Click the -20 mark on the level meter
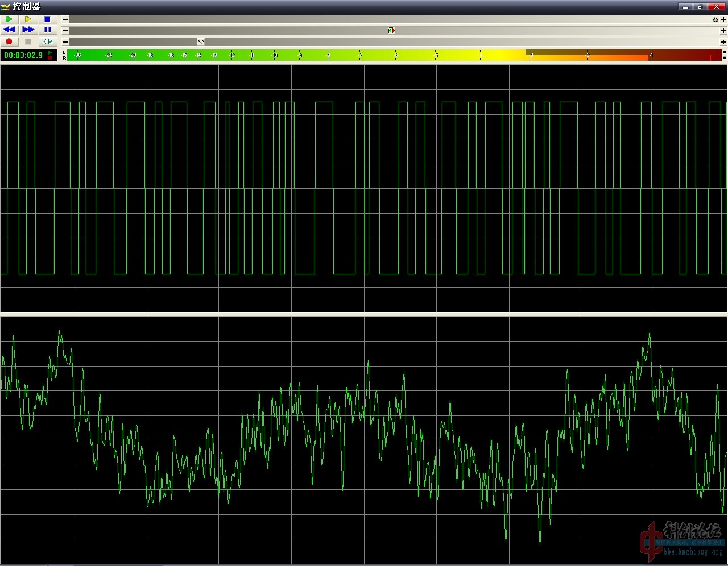The width and height of the screenshot is (728, 566). [x=133, y=55]
